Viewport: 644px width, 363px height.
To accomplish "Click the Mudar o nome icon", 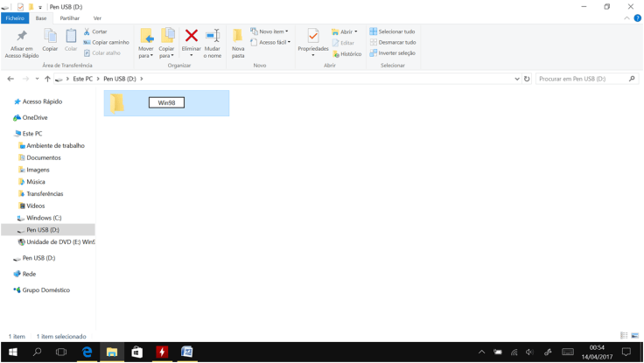I will [213, 38].
